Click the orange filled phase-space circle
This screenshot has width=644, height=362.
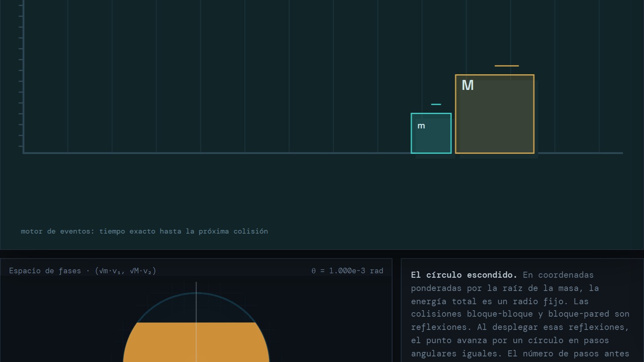(x=196, y=342)
